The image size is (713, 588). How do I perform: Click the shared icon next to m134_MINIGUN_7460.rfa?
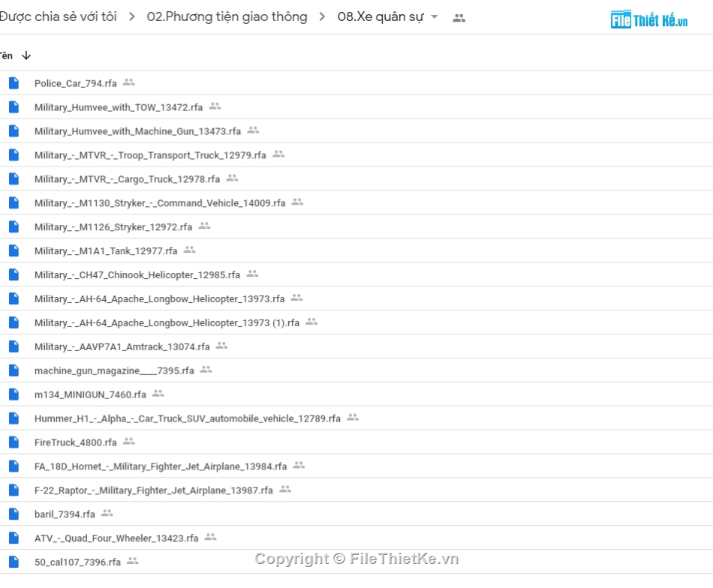tap(158, 394)
